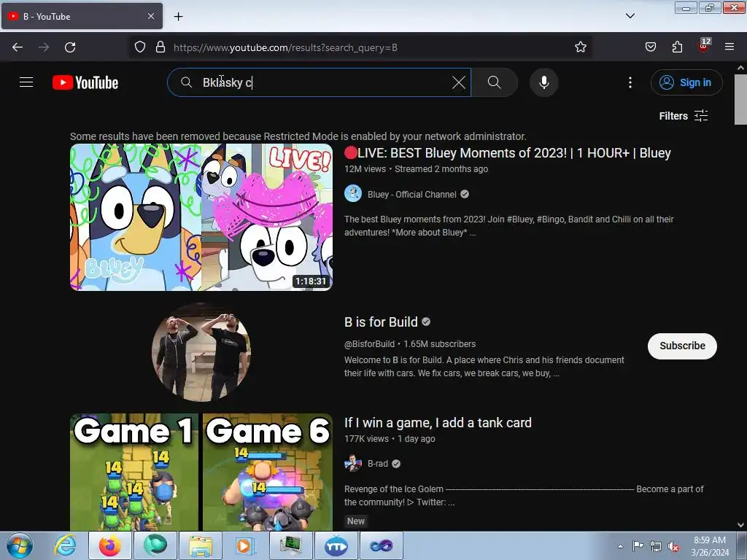Open the YTD downloader taskbar icon

(336, 545)
